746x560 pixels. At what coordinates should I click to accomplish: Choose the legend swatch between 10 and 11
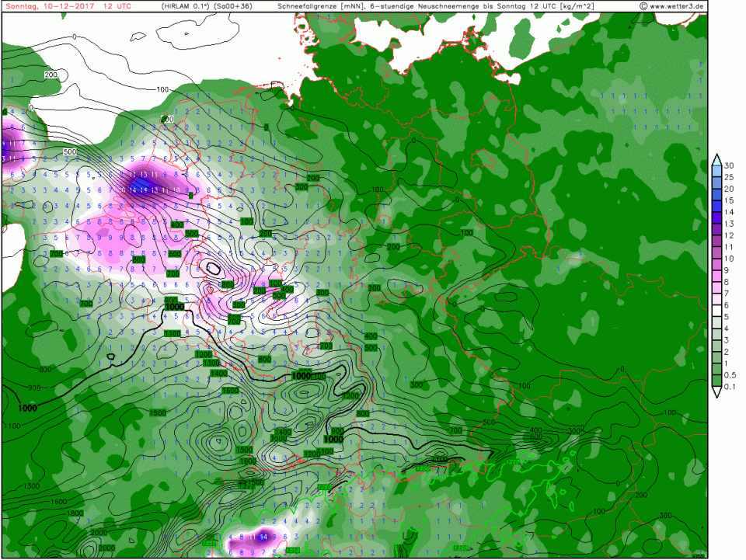click(x=716, y=252)
